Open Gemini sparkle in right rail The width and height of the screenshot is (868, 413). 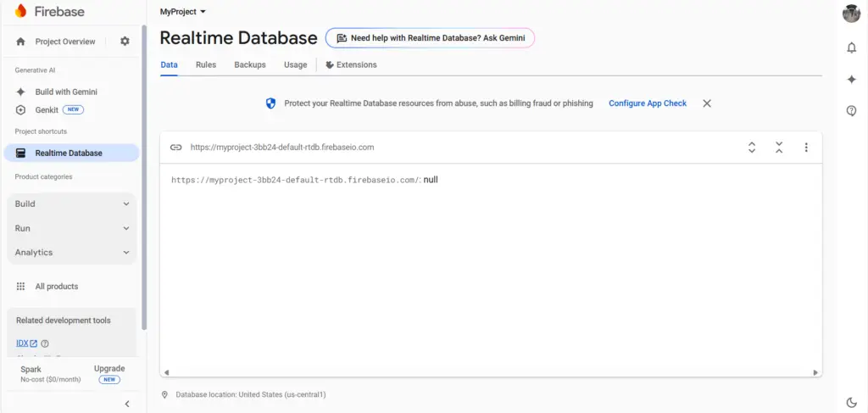pos(851,80)
